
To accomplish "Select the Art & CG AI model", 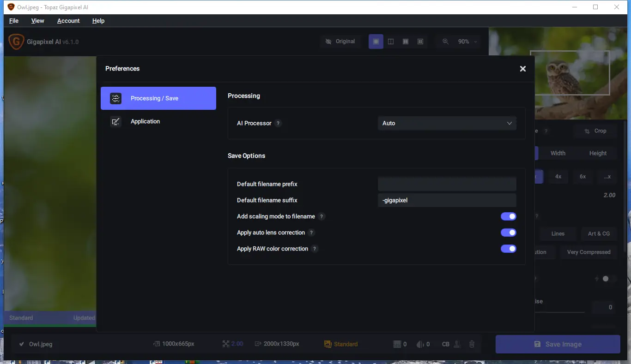I will [x=599, y=233].
